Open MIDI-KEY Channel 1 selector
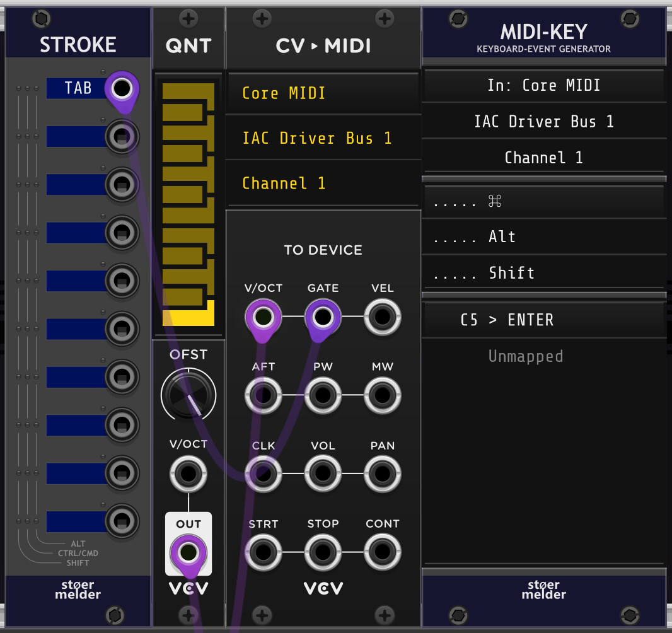 543,158
